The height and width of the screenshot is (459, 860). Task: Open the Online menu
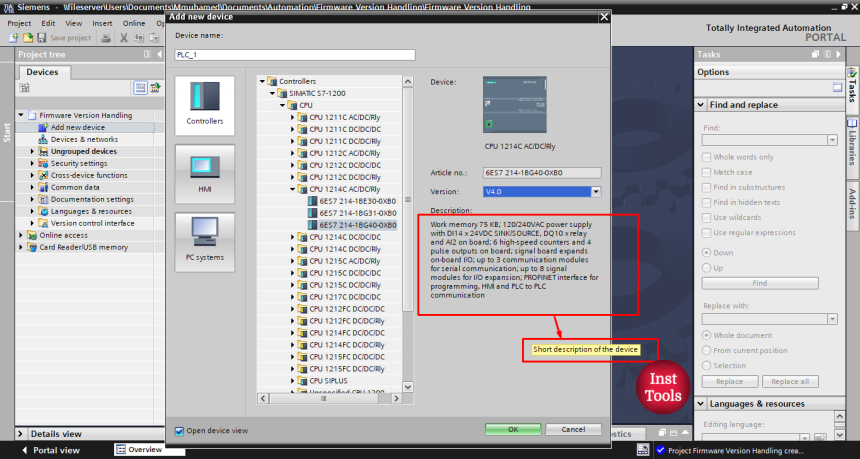134,24
